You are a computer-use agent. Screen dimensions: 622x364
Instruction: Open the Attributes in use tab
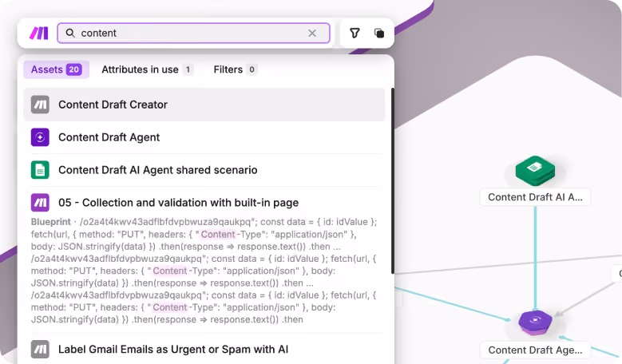(147, 69)
